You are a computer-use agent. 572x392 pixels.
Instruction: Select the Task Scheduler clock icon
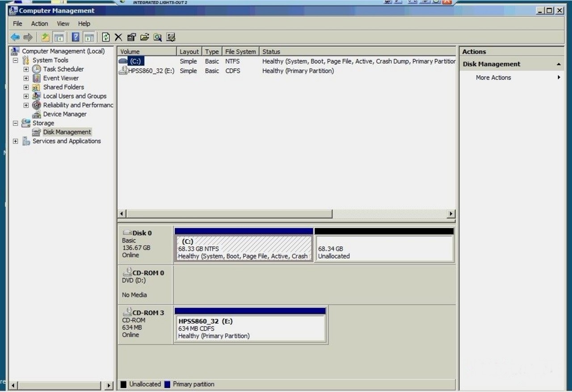point(37,69)
